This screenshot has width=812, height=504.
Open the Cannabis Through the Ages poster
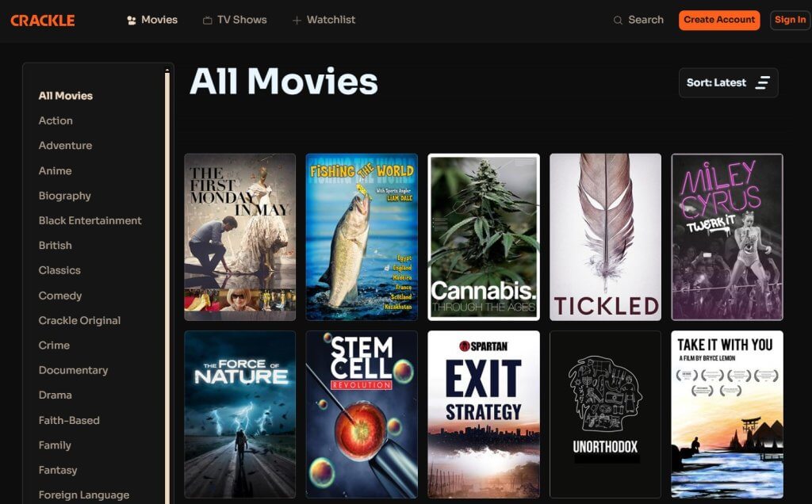click(x=483, y=237)
